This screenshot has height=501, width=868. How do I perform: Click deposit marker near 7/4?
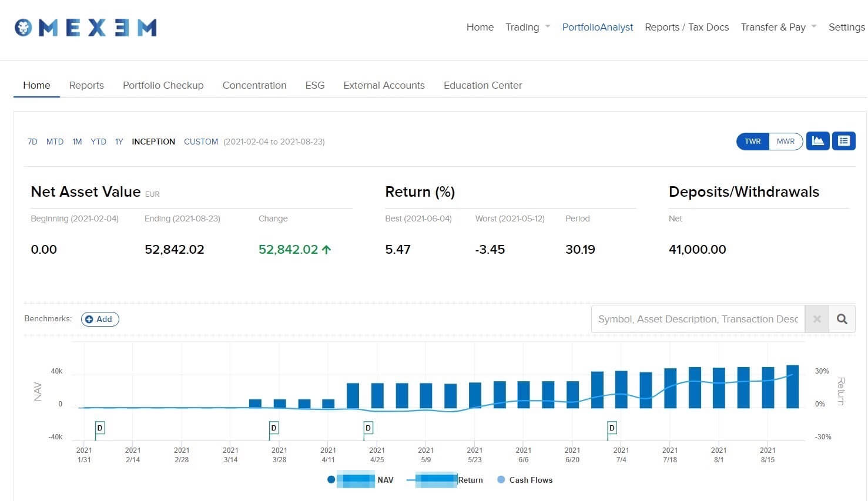[x=612, y=428]
